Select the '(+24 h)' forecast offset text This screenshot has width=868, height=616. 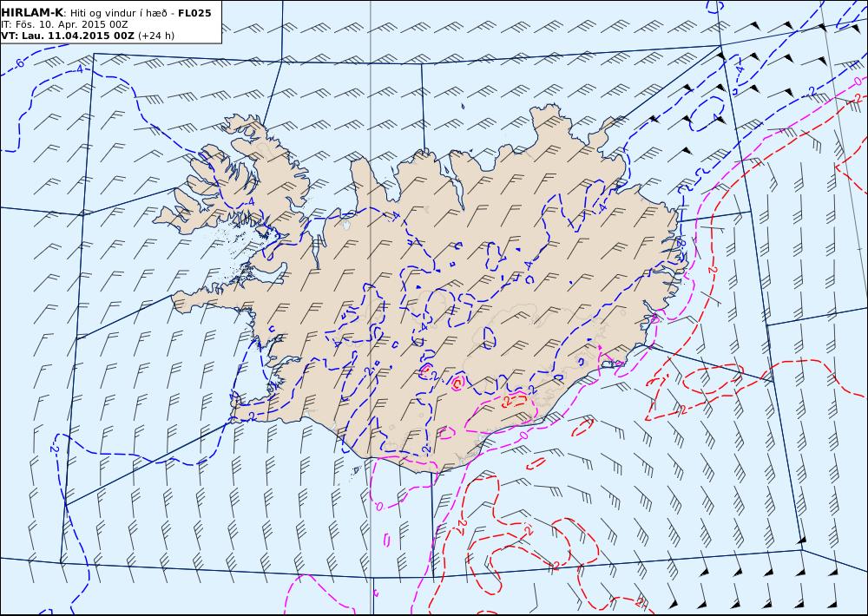coord(156,36)
